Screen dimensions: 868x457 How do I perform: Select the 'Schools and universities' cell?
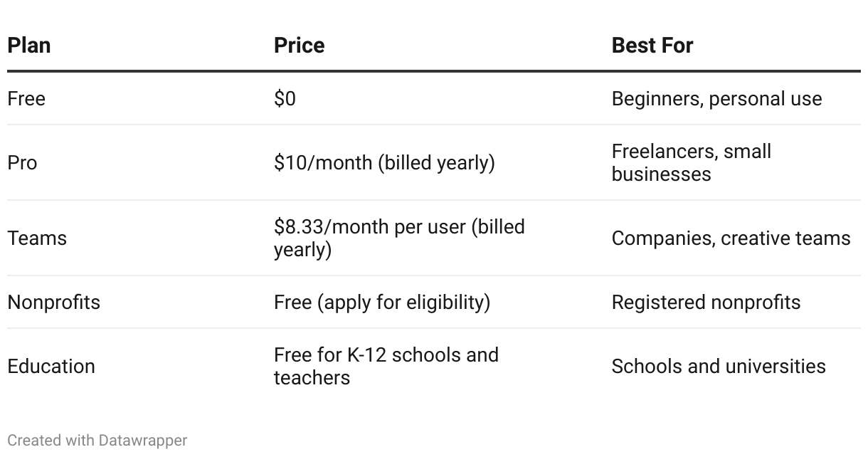tap(719, 366)
